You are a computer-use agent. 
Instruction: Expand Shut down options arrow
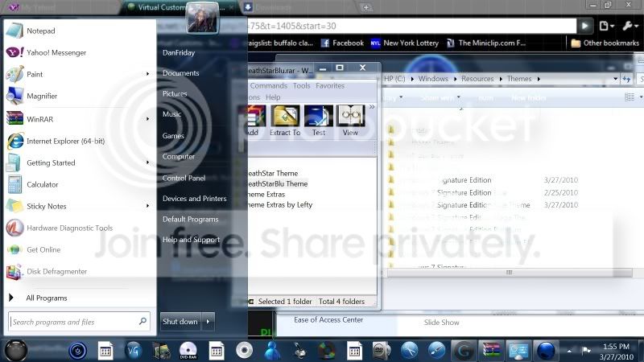[208, 321]
